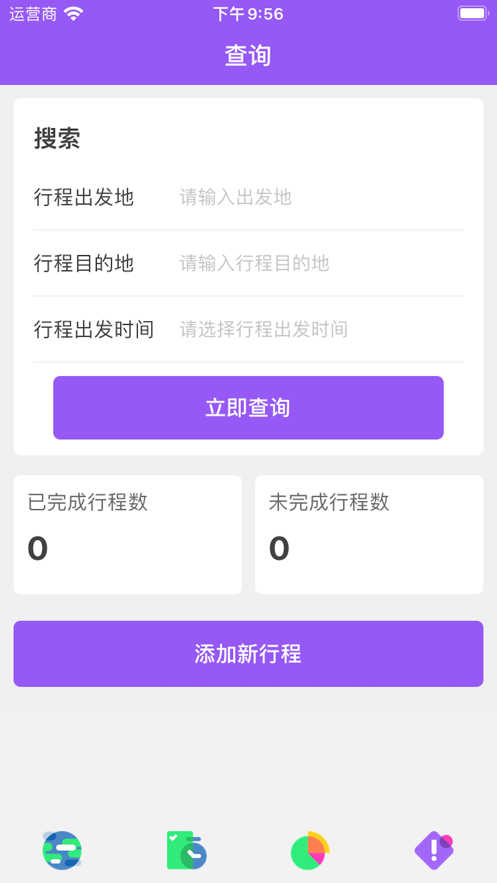Open the exclamation diamond alert tab

[434, 850]
